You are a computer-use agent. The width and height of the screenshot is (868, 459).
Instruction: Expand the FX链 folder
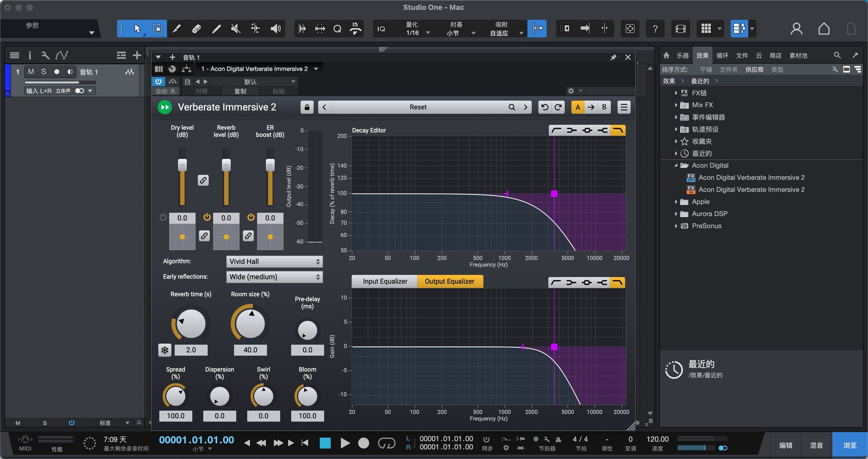(x=676, y=93)
